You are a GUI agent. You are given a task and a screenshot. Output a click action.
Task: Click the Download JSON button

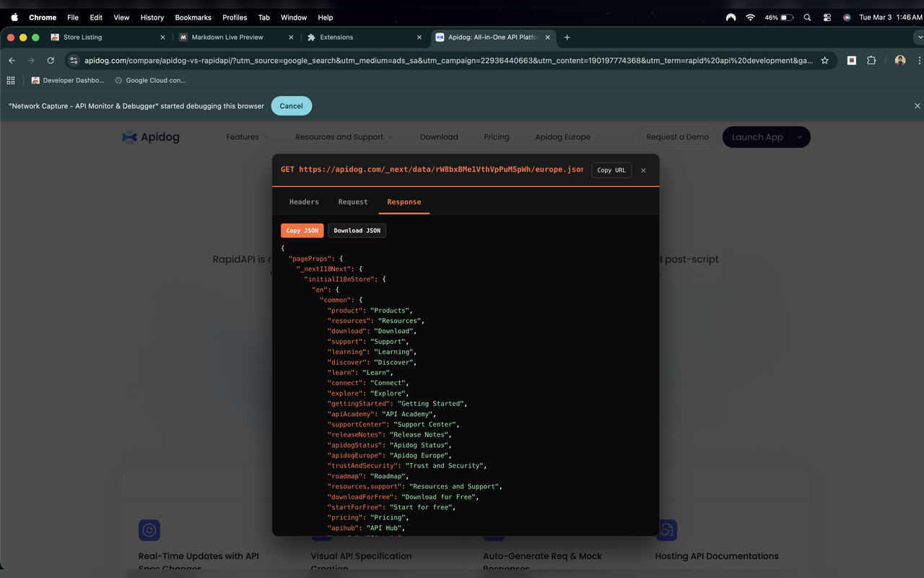point(357,230)
